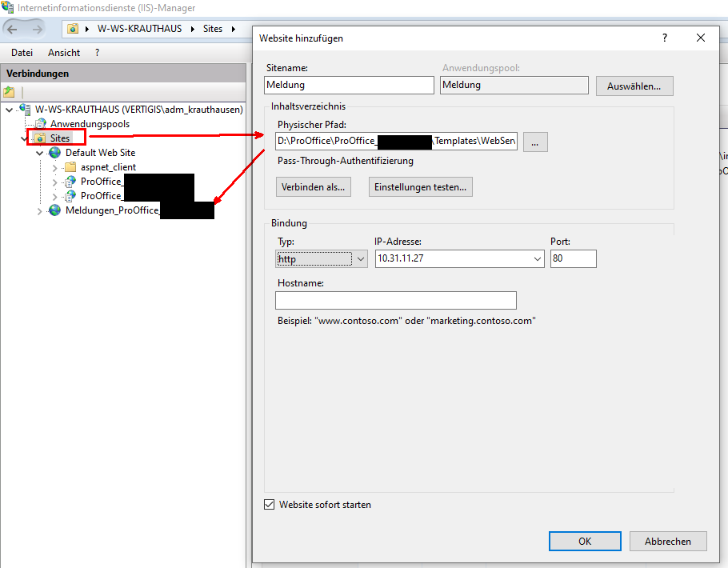This screenshot has width=728, height=568.
Task: Browse physical path with the ... button
Action: point(535,142)
